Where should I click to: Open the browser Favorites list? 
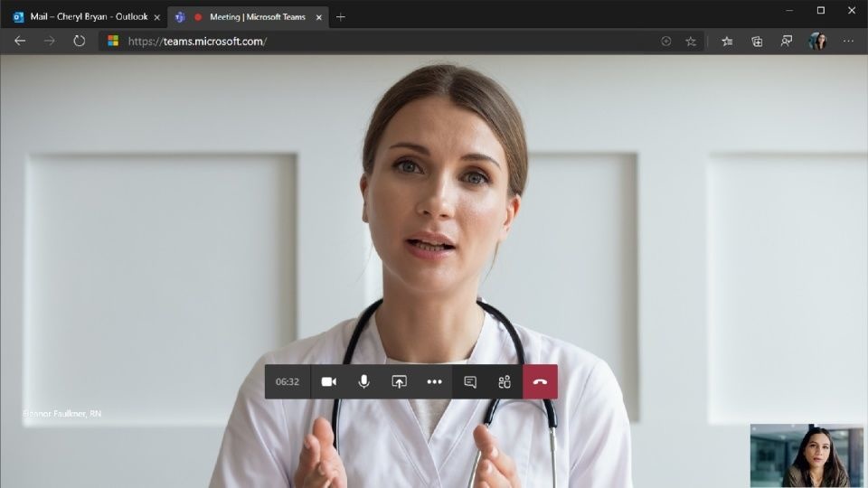coord(727,41)
